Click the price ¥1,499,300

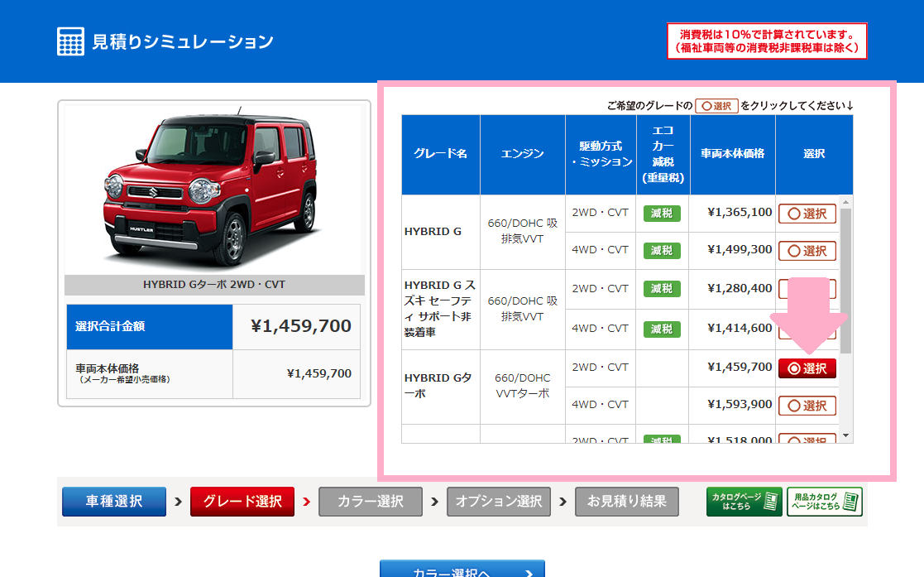[x=740, y=249]
